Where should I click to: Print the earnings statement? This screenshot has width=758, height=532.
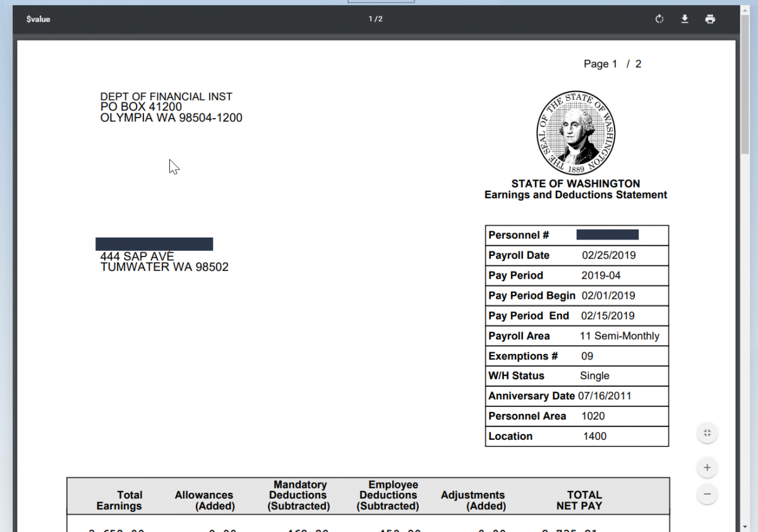(710, 19)
